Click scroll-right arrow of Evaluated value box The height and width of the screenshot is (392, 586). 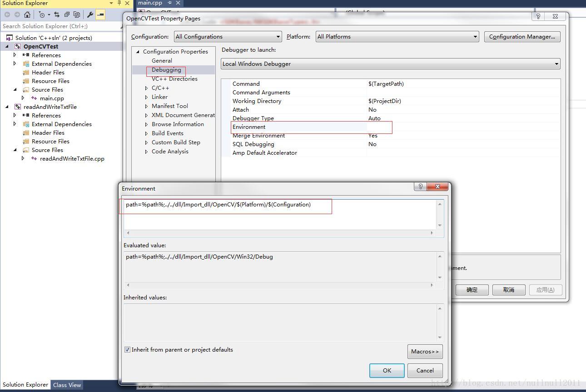click(432, 285)
